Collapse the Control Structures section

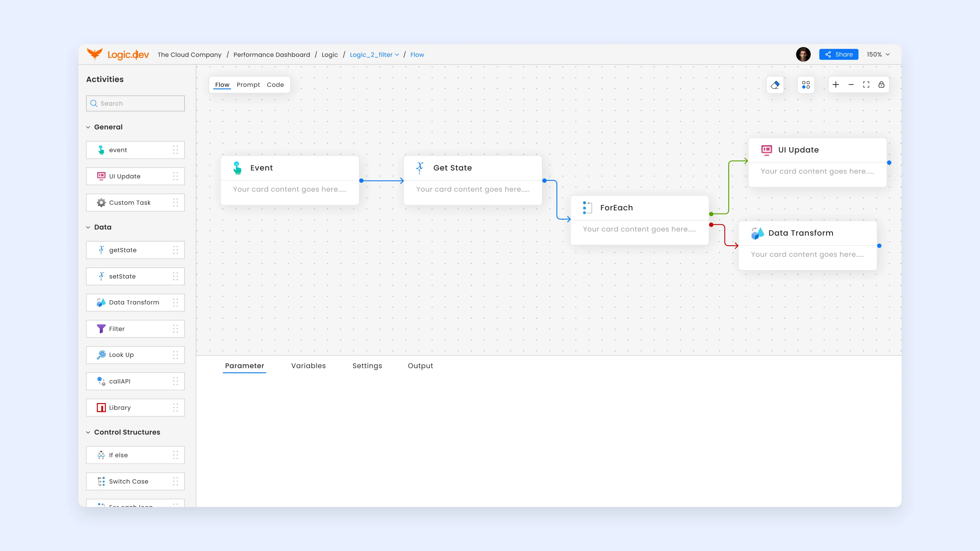click(x=88, y=432)
